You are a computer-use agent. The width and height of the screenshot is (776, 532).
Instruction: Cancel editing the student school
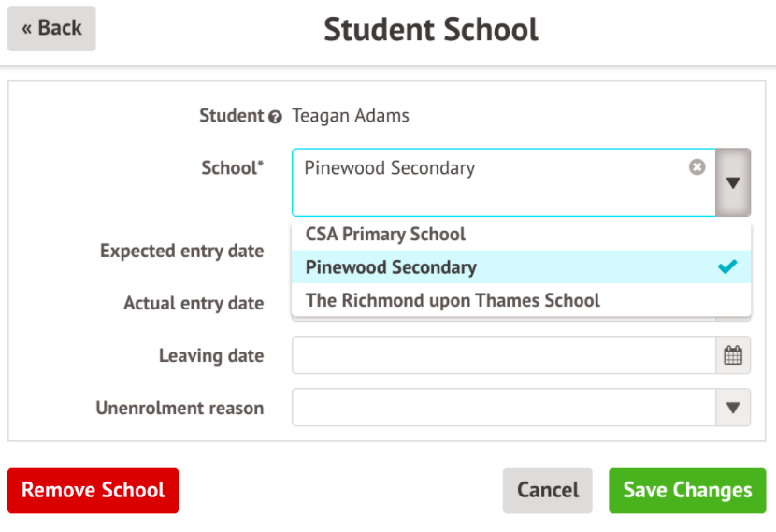(x=548, y=491)
